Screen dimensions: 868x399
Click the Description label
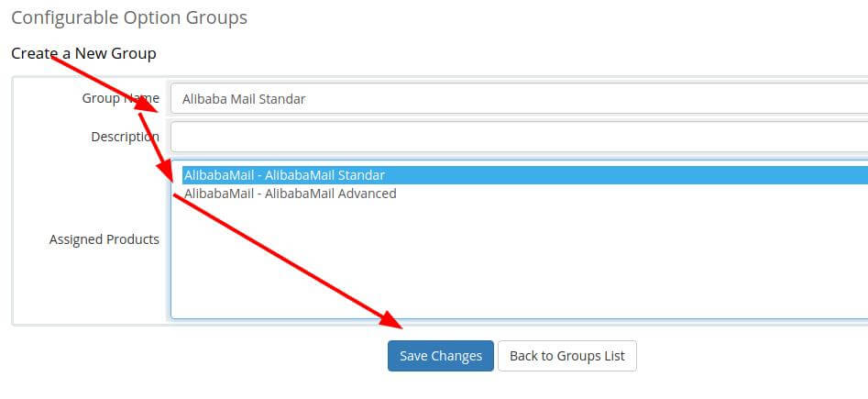click(x=125, y=137)
